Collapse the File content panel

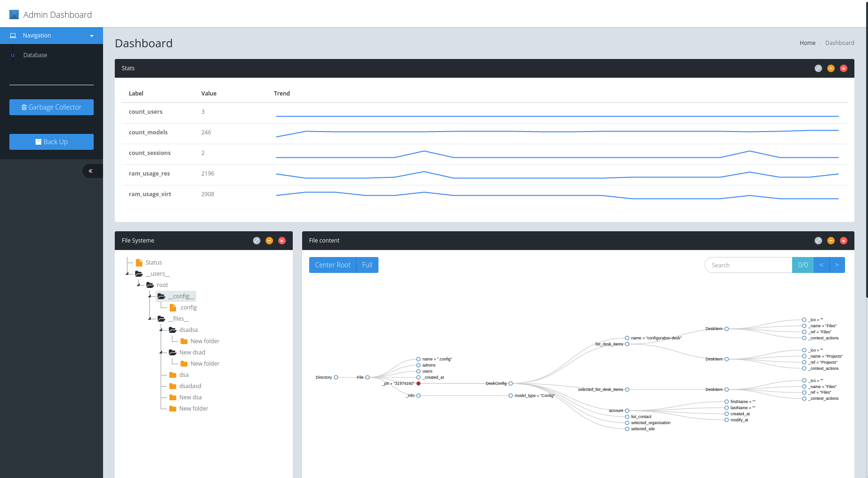(831, 240)
